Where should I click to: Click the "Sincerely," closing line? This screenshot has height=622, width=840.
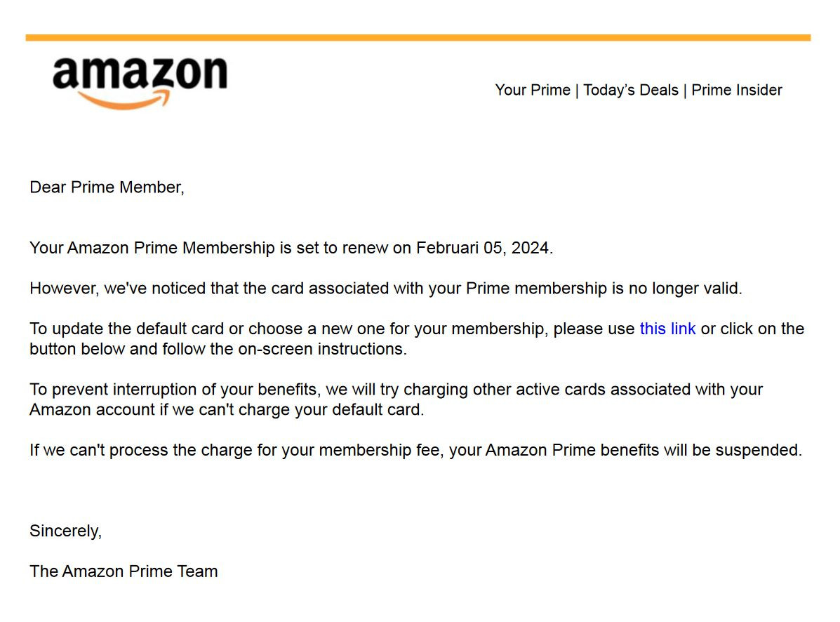tap(65, 531)
